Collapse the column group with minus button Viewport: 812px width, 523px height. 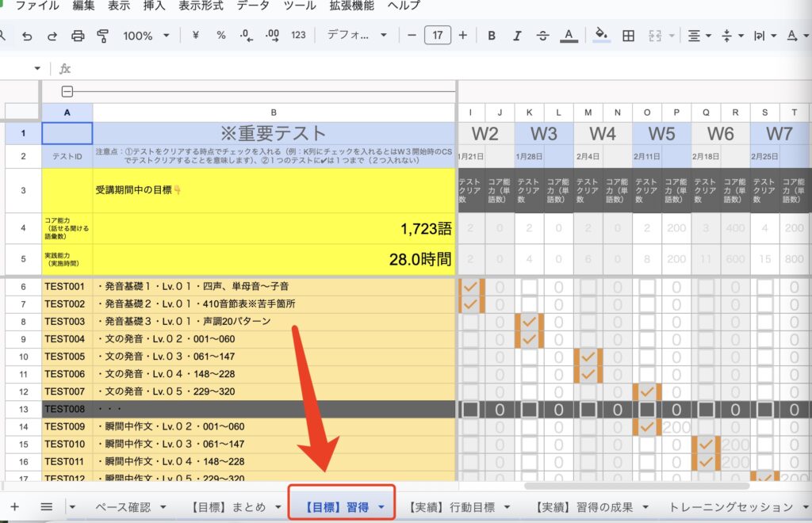(67, 90)
